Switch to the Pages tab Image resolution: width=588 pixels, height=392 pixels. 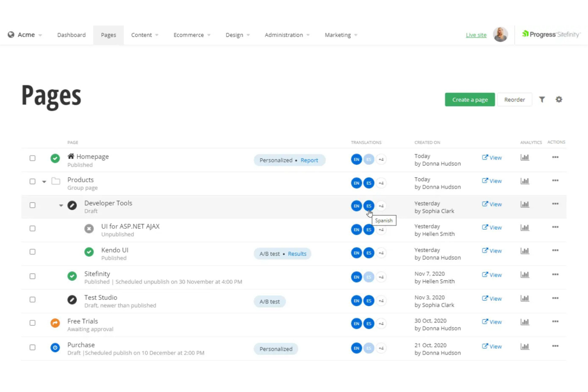pos(108,35)
